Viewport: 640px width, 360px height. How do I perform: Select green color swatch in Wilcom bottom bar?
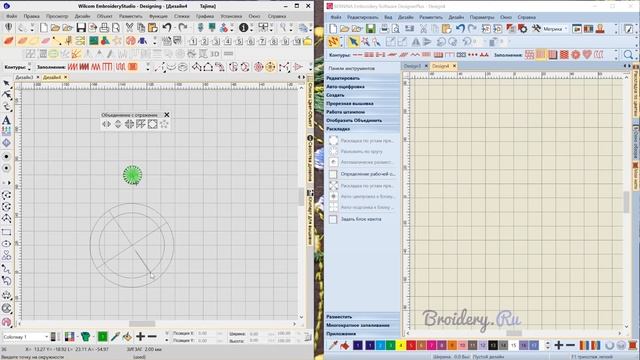pyautogui.click(x=102, y=337)
